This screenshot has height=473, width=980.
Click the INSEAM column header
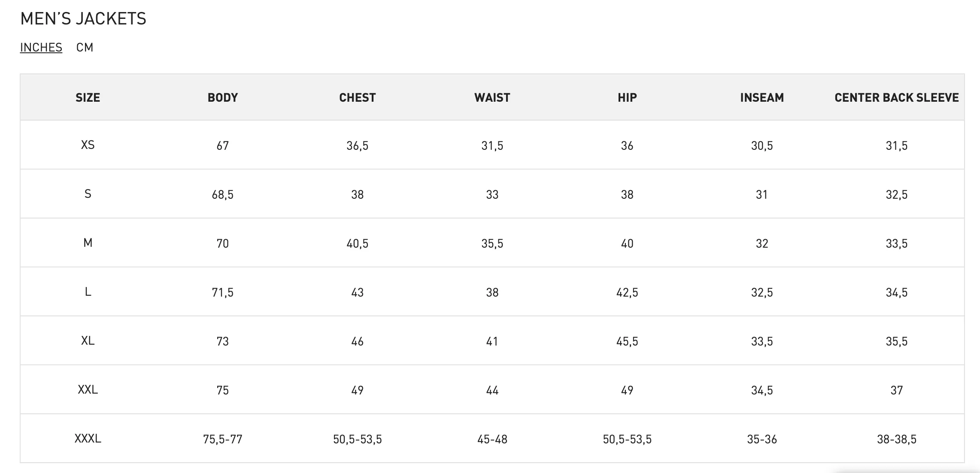click(762, 97)
